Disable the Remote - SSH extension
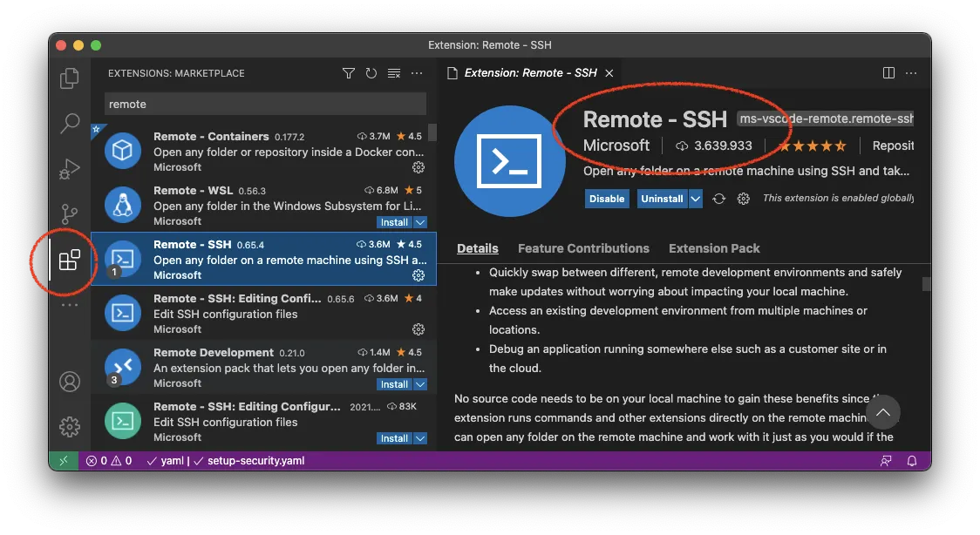Screen dimensions: 980x535 (606, 198)
